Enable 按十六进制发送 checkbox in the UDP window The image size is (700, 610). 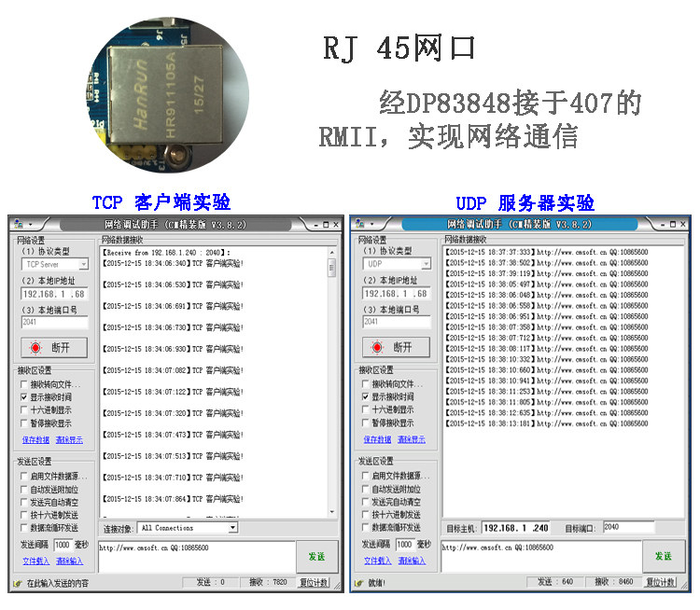(x=366, y=515)
